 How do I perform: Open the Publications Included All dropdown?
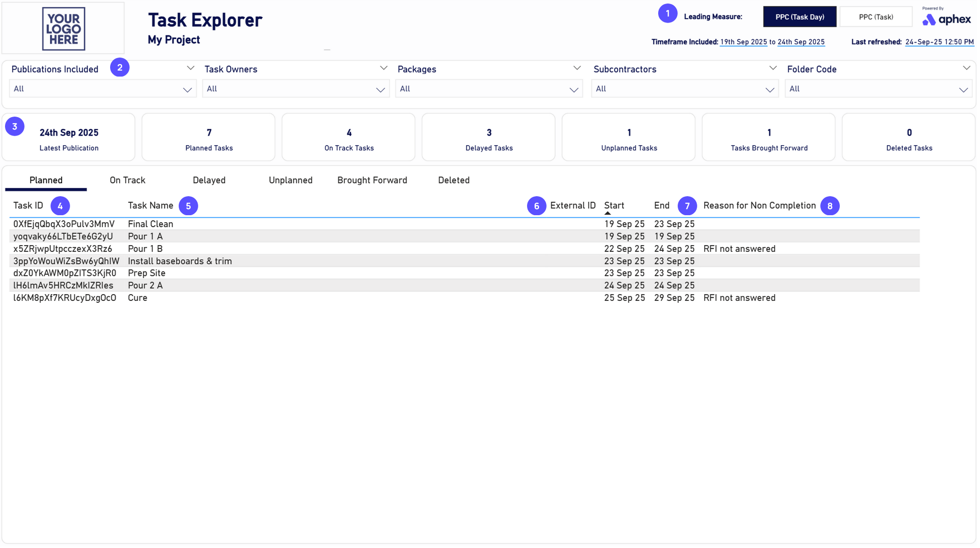[x=103, y=90]
